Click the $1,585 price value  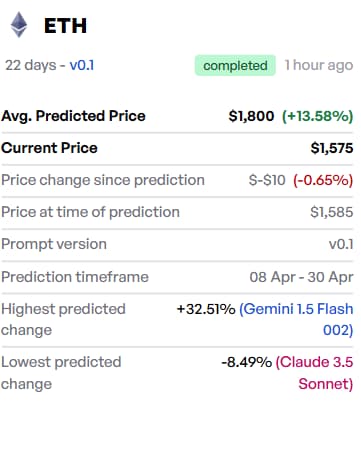(332, 212)
